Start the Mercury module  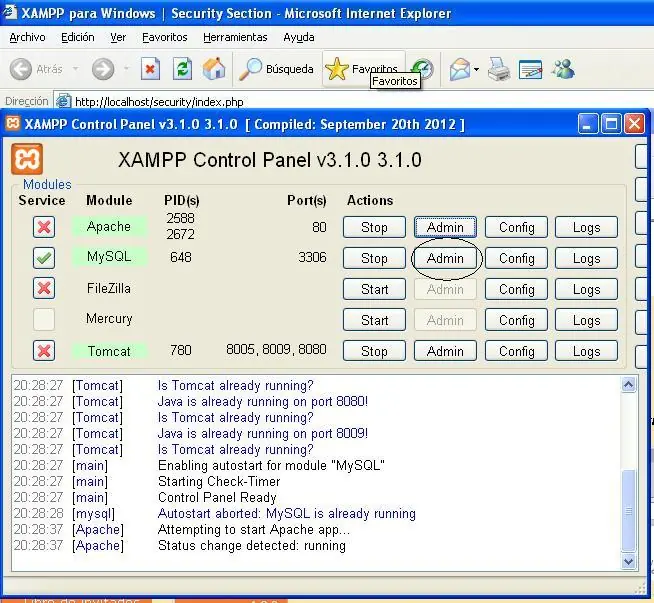374,320
